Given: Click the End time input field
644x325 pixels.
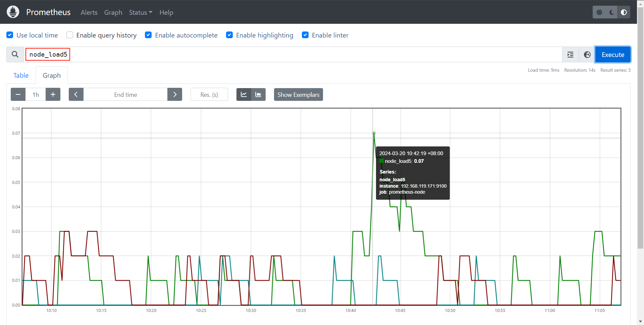Looking at the screenshot, I should click(x=125, y=94).
